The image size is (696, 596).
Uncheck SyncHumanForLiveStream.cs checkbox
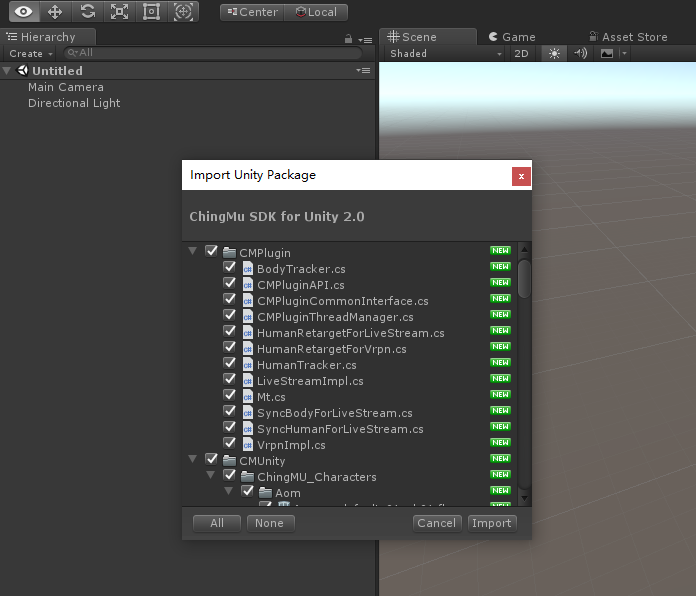tap(229, 427)
